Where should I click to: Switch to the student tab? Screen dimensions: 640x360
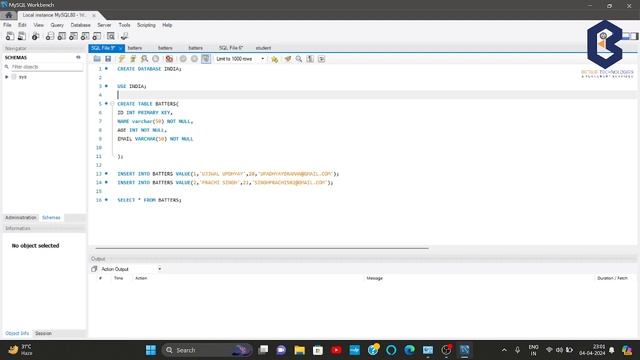point(263,48)
